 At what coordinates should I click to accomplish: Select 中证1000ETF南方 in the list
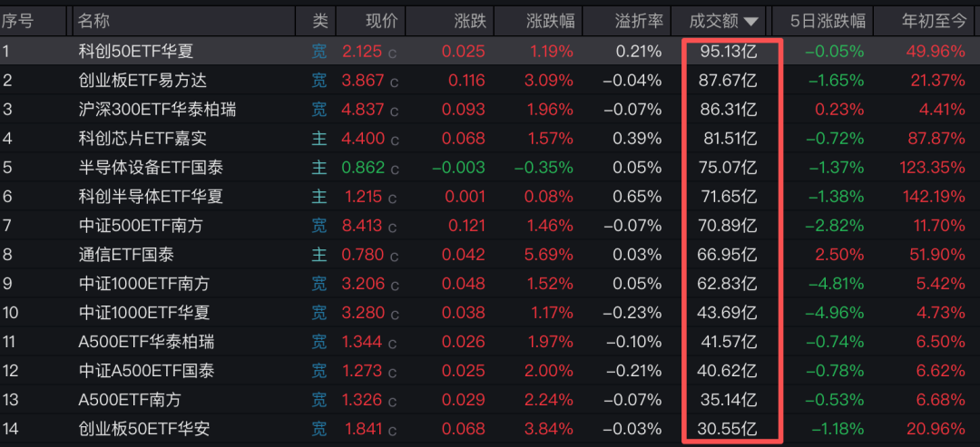144,284
